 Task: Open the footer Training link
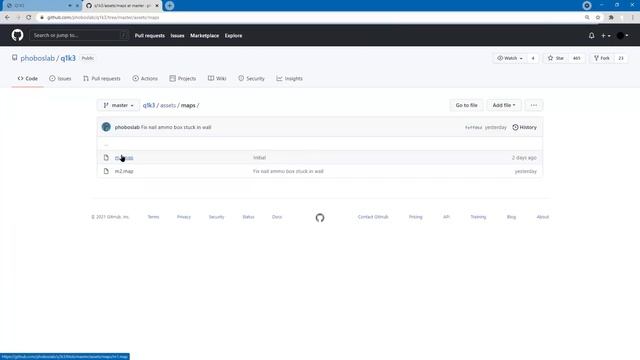478,217
